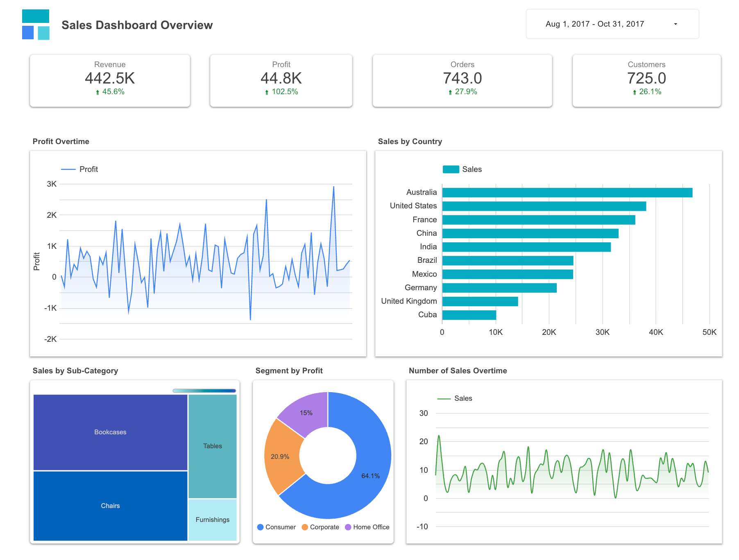Select the Revenue KPI card
The width and height of the screenshot is (739, 560).
point(110,80)
